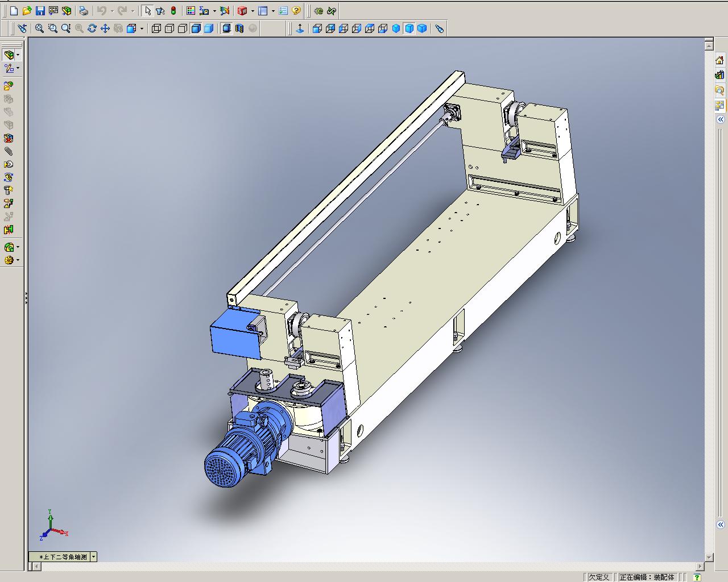Switch to Top standard view
Image resolution: width=728 pixels, height=582 pixels.
370,28
